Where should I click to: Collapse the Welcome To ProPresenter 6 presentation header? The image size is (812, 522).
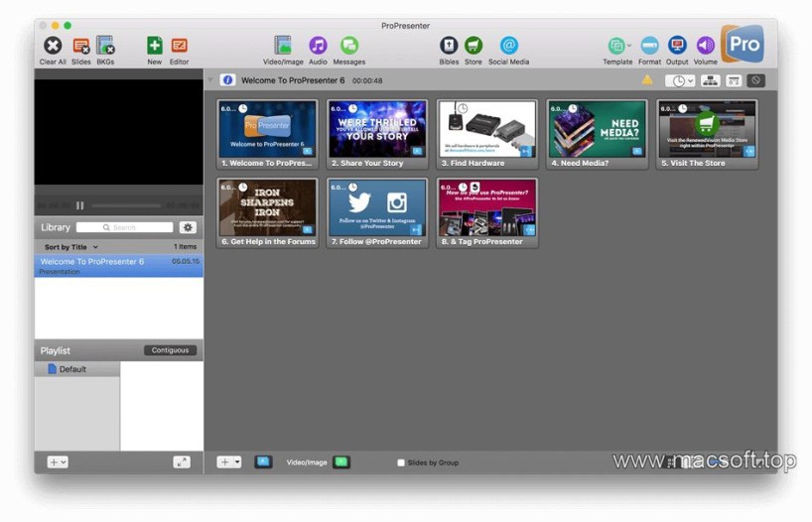point(210,80)
